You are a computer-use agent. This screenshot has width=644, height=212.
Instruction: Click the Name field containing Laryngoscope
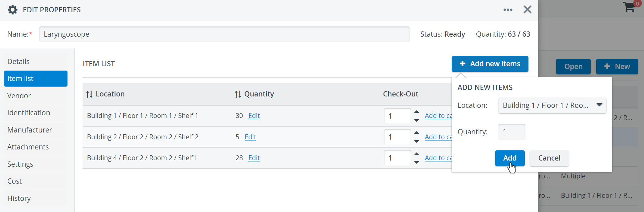pyautogui.click(x=224, y=34)
